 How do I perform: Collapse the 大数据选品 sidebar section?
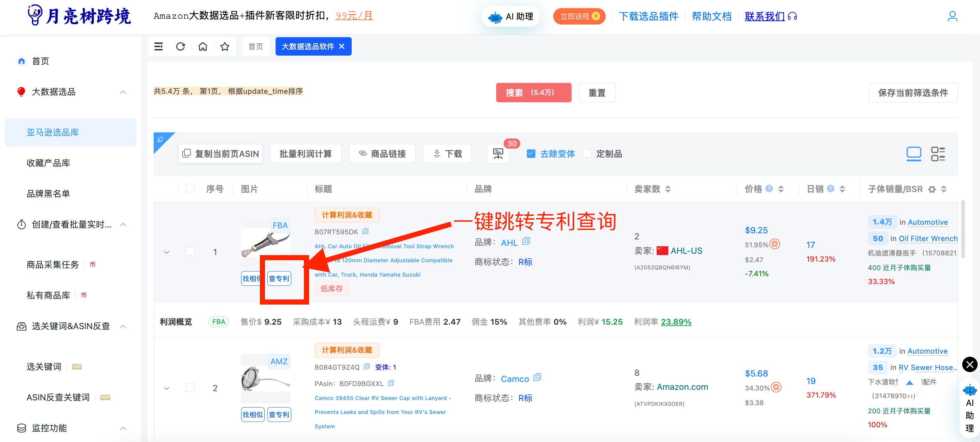(x=123, y=92)
